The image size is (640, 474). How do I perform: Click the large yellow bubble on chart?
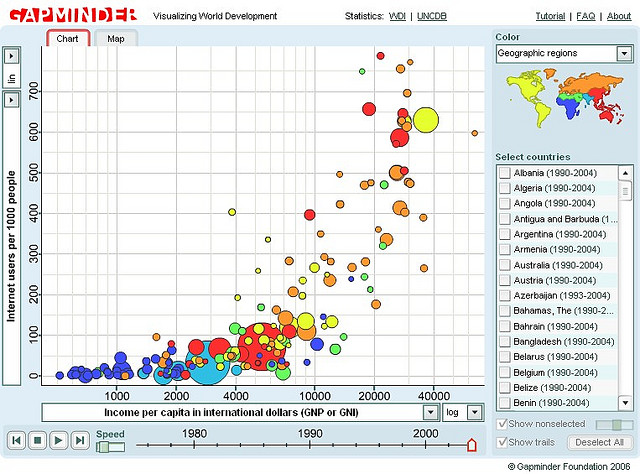[x=425, y=120]
